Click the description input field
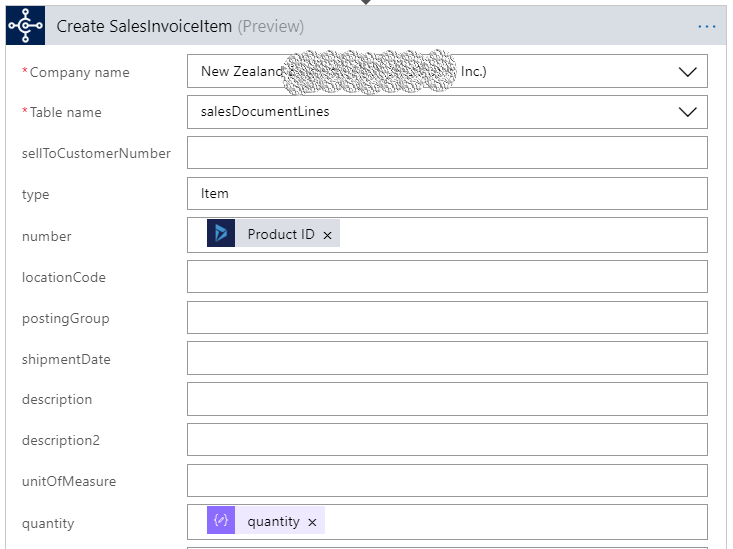This screenshot has height=549, width=733. pos(447,399)
